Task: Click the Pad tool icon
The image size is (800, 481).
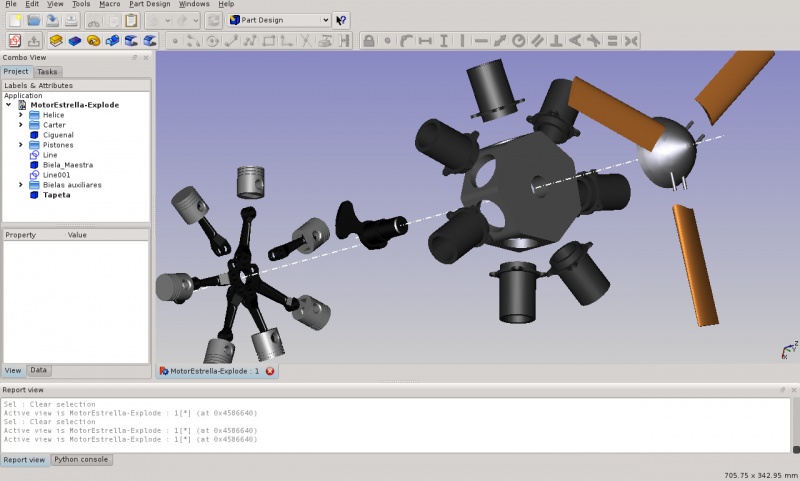Action: click(56, 41)
